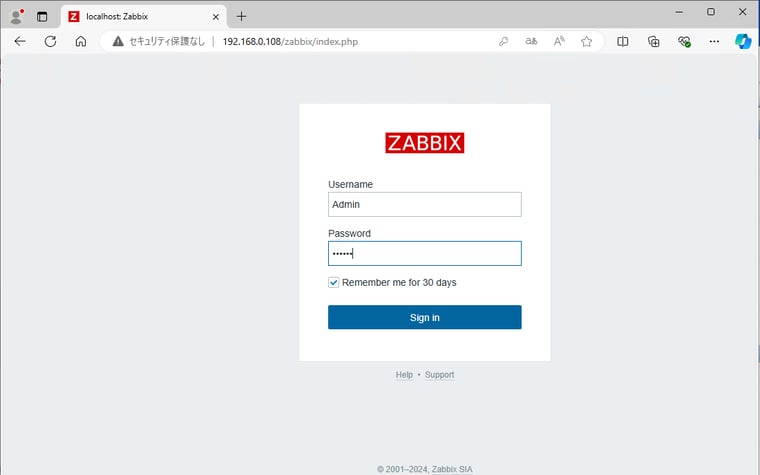
Task: Open the tab actions menu icon
Action: 42,16
